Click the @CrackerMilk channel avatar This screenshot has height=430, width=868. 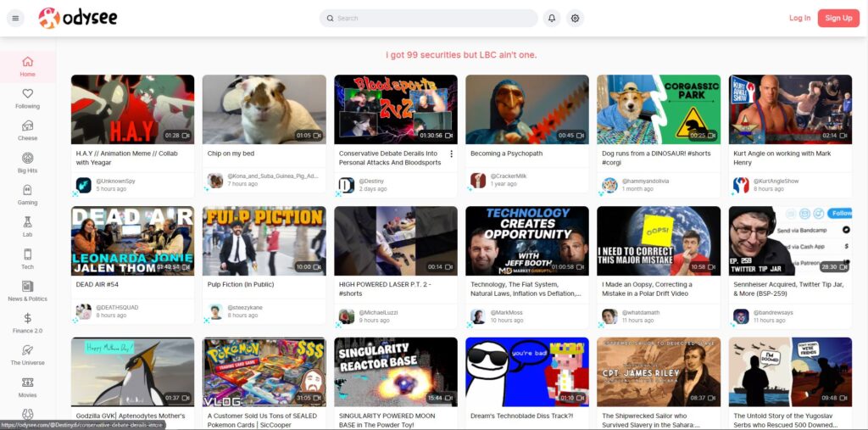click(x=478, y=181)
